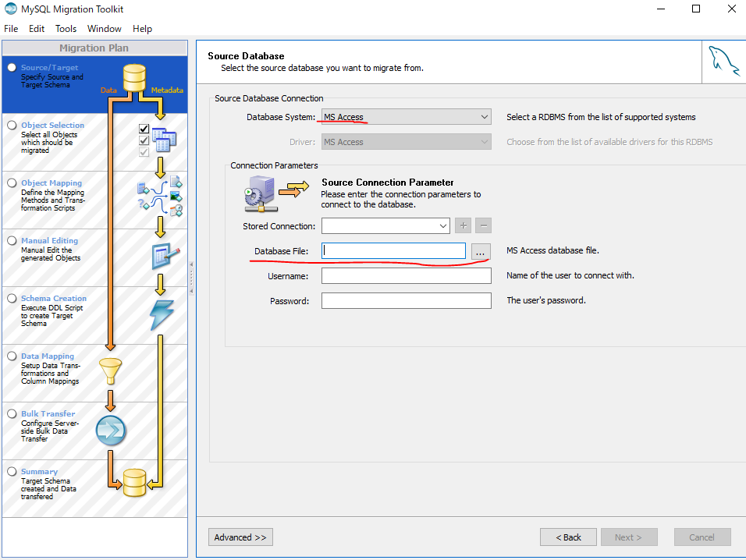This screenshot has height=560, width=746.
Task: Click the sidebar splitter collapse handle
Action: pos(191,278)
